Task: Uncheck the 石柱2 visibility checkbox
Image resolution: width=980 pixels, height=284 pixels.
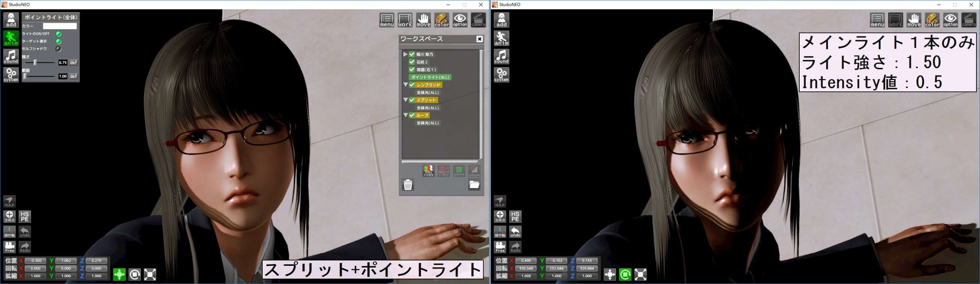Action: (x=411, y=62)
